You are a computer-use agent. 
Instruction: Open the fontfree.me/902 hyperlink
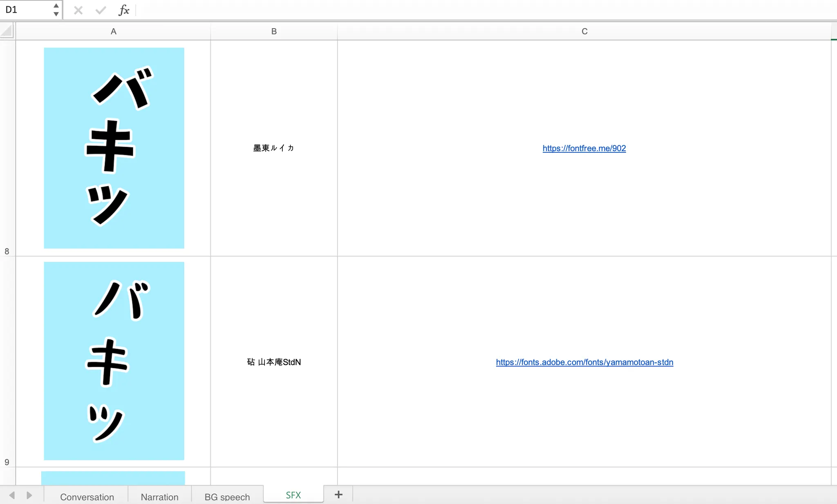[x=584, y=148]
